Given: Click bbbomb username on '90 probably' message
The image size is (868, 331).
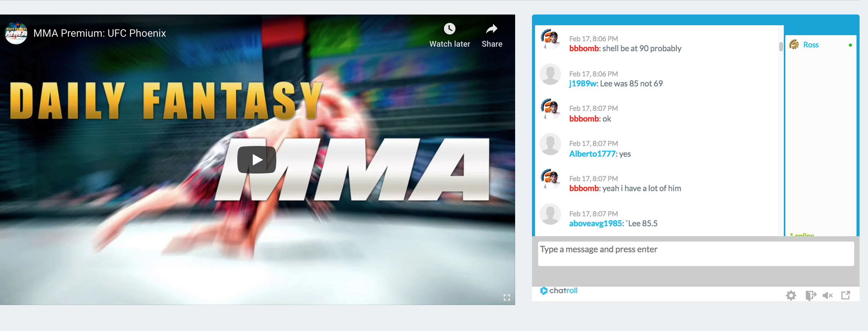Looking at the screenshot, I should (584, 49).
